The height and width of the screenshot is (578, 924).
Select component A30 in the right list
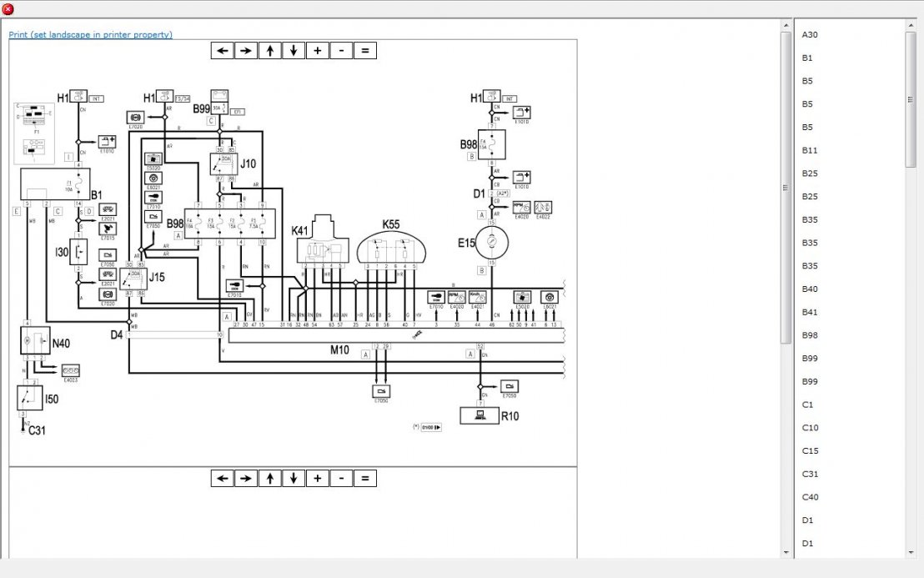[x=810, y=35]
